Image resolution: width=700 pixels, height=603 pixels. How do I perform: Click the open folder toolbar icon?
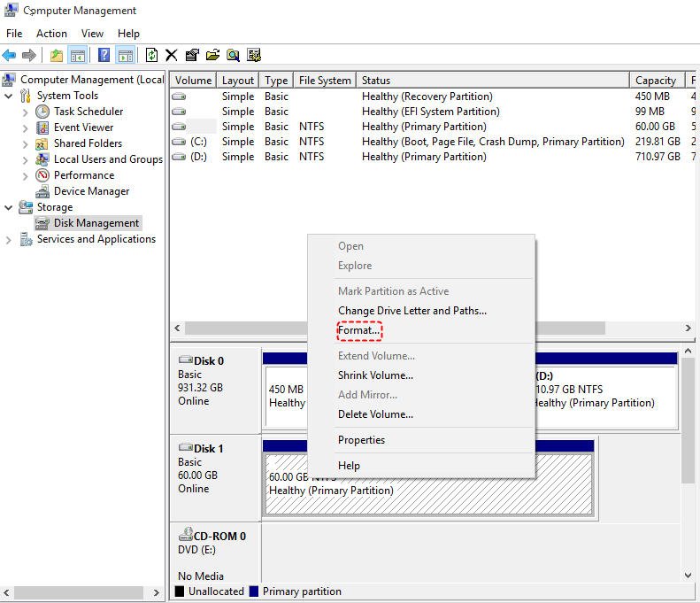click(212, 55)
